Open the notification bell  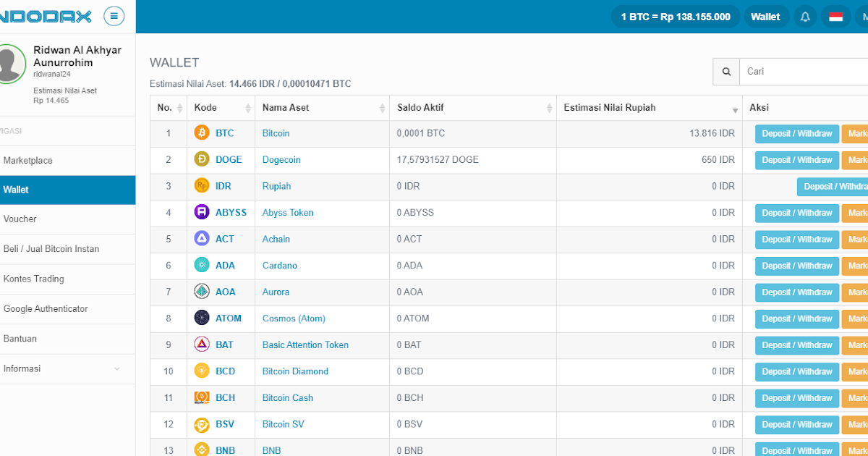pos(805,17)
